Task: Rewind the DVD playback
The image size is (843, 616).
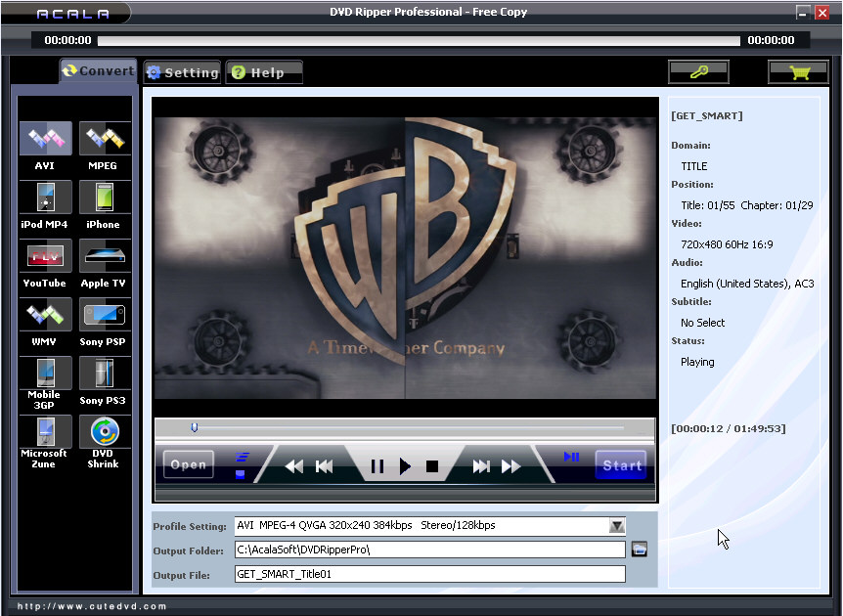Action: (x=294, y=466)
